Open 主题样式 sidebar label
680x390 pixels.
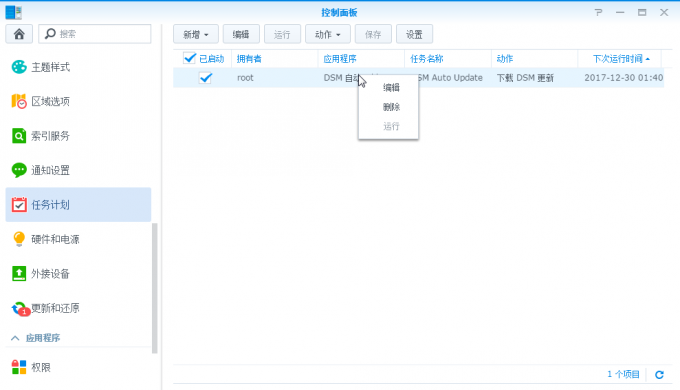[x=50, y=67]
